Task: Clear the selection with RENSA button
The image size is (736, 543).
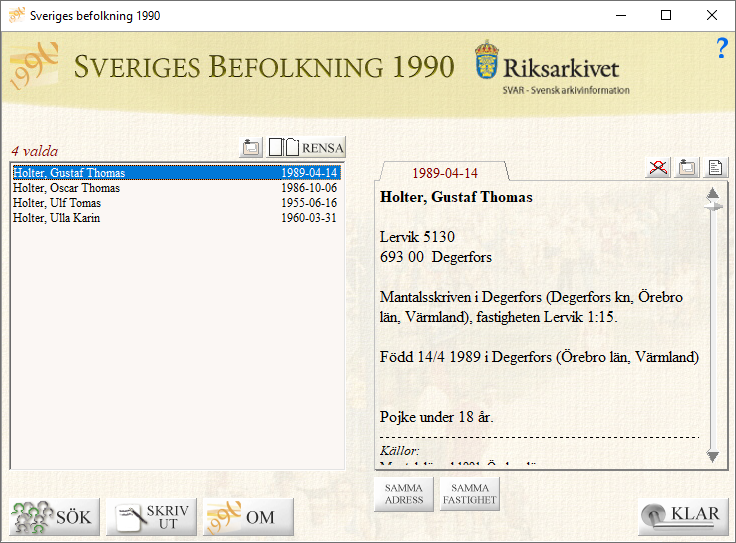Action: 306,148
